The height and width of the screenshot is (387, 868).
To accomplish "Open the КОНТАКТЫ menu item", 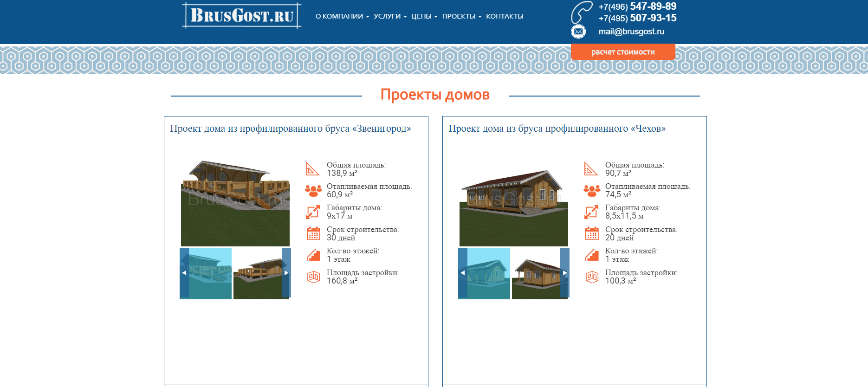I will pos(505,16).
